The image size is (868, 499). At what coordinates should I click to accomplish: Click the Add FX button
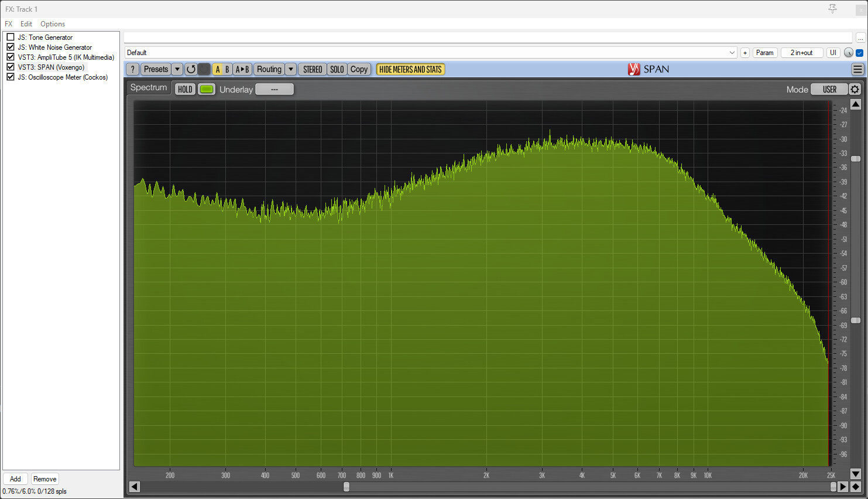pos(16,479)
